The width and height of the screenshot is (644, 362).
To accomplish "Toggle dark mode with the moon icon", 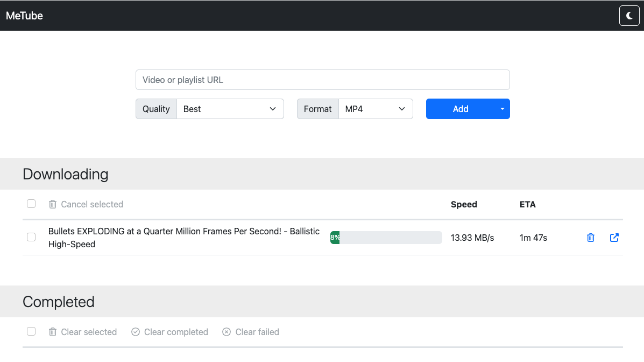I will click(629, 16).
